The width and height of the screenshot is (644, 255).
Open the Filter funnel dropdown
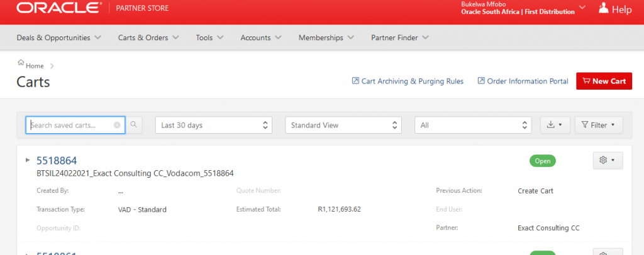coord(599,125)
